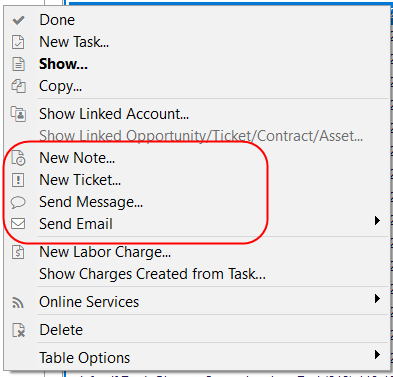Viewport: 393px width, 377px height.
Task: Open the Table Options menu entry
Action: (x=85, y=358)
